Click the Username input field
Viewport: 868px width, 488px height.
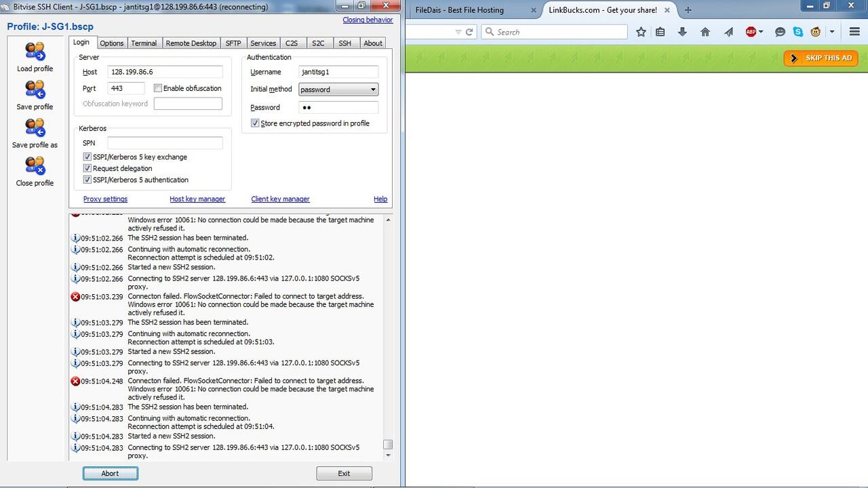[x=338, y=72]
